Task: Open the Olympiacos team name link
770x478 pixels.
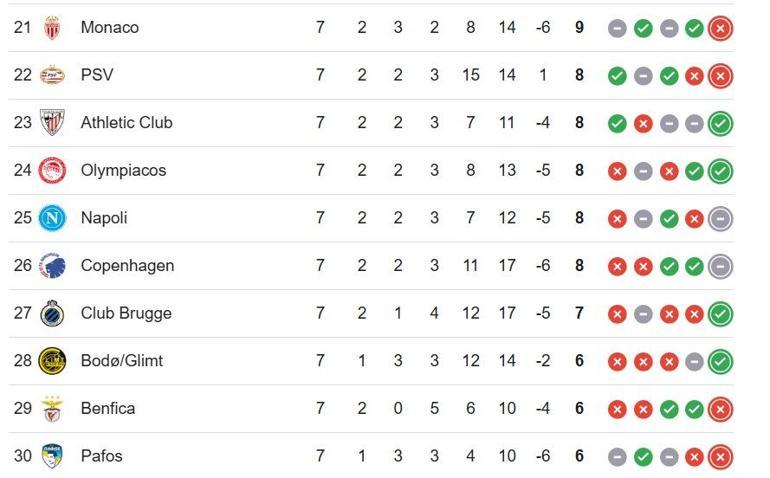Action: pyautogui.click(x=123, y=171)
